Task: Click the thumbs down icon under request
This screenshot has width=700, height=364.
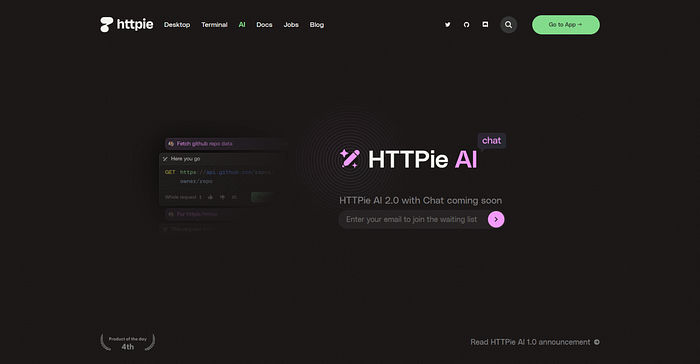Action: tap(222, 197)
